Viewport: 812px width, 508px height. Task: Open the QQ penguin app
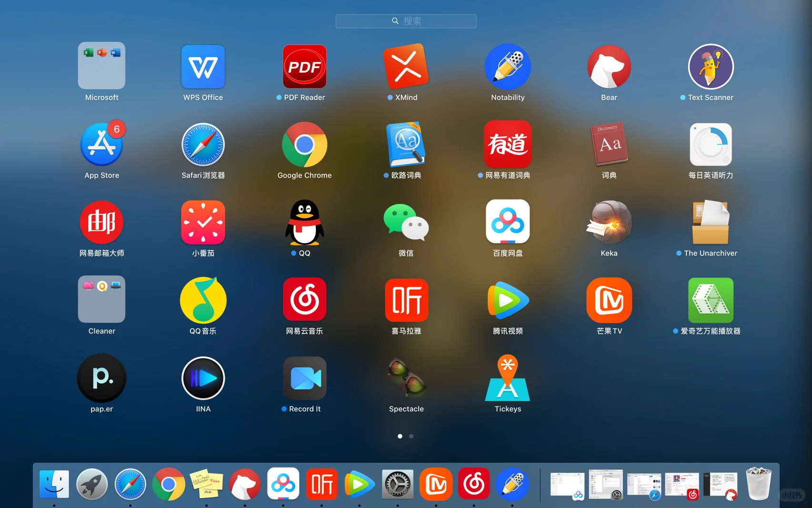[304, 222]
